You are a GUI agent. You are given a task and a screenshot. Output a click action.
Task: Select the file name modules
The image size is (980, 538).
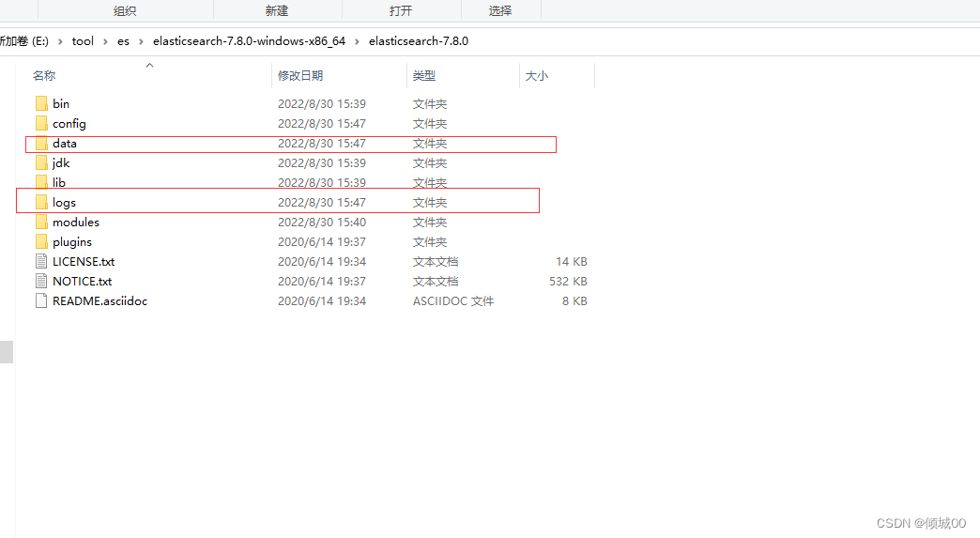[76, 222]
